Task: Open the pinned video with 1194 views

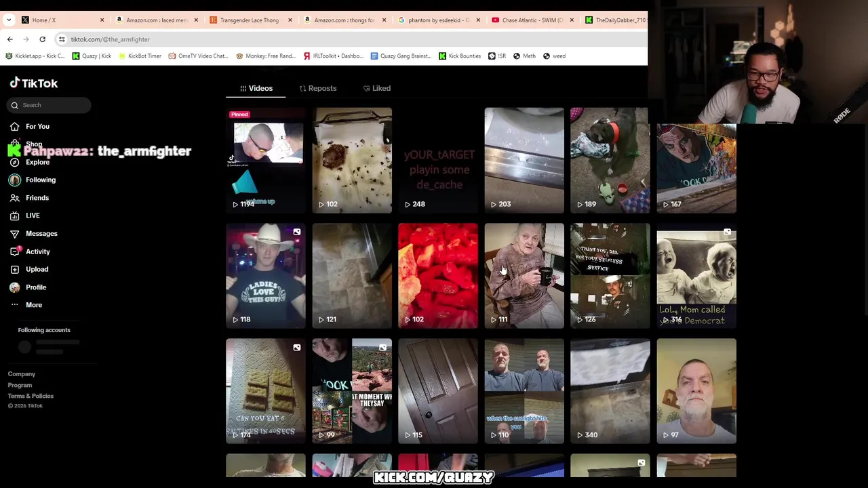Action: 266,160
